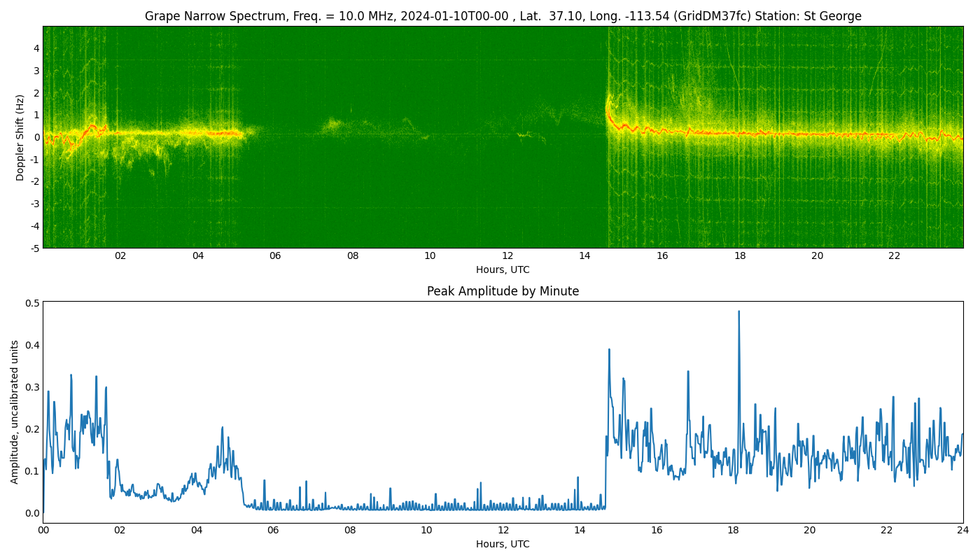Click the Doppler axis tick label -4
Screen dimensions: 980x560
pyautogui.click(x=34, y=226)
